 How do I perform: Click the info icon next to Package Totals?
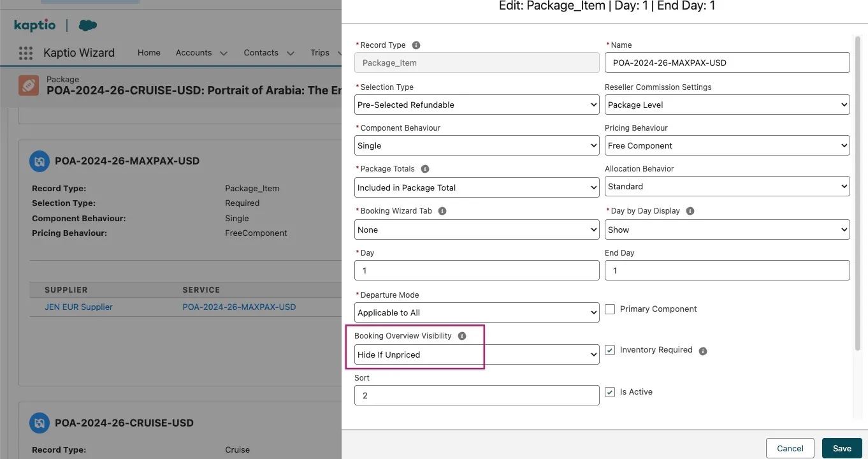point(425,169)
